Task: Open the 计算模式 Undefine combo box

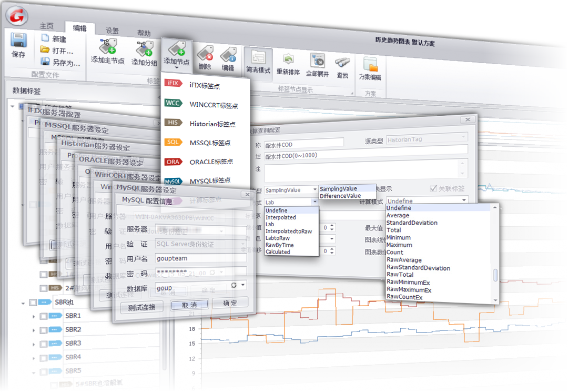Action: point(427,200)
